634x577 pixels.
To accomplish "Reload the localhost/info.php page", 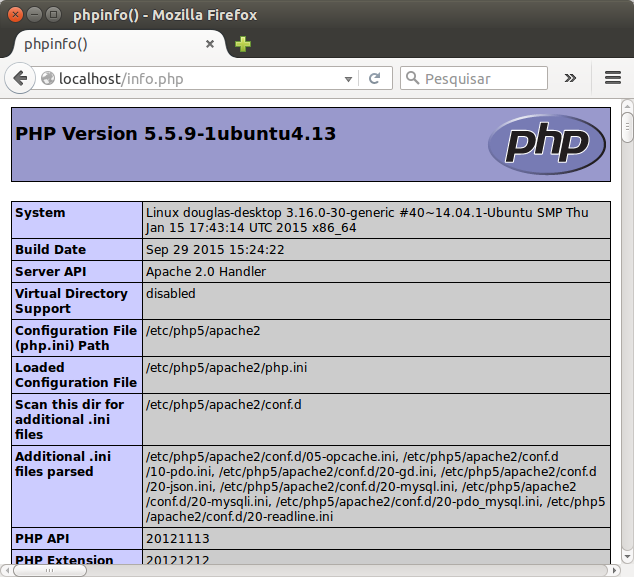I will coord(375,78).
